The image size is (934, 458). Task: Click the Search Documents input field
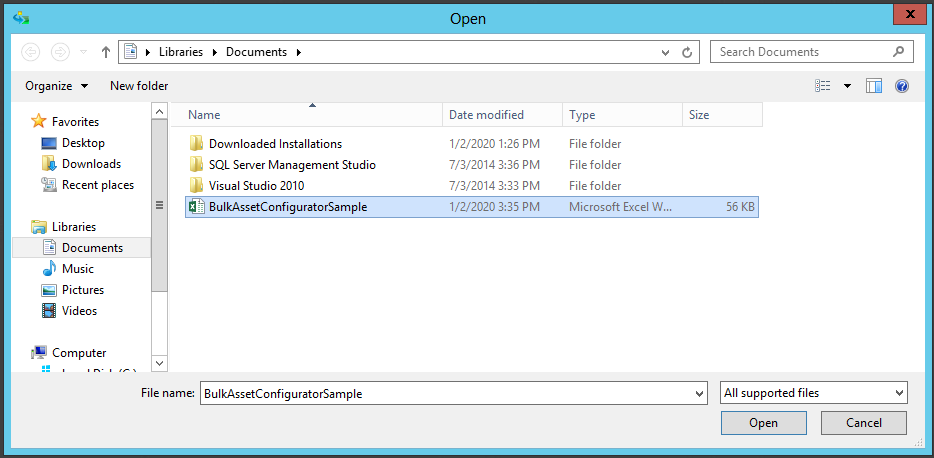(800, 52)
